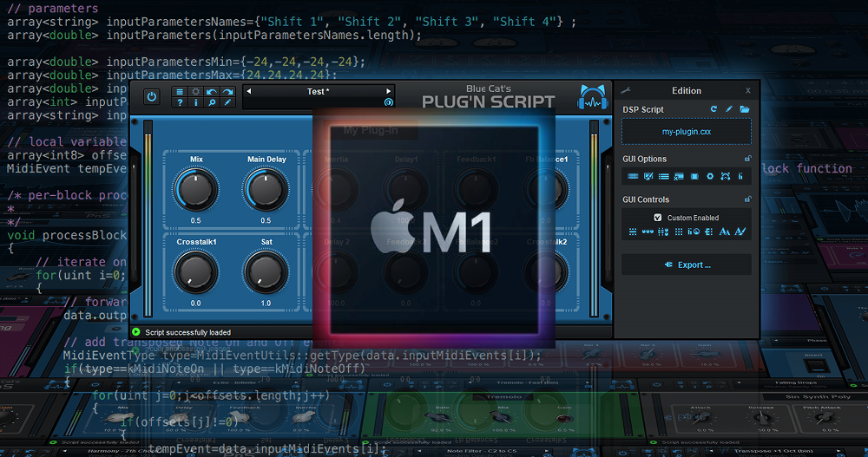Click the redo arrow icon
Screen dimensions: 868x457
coord(227,92)
